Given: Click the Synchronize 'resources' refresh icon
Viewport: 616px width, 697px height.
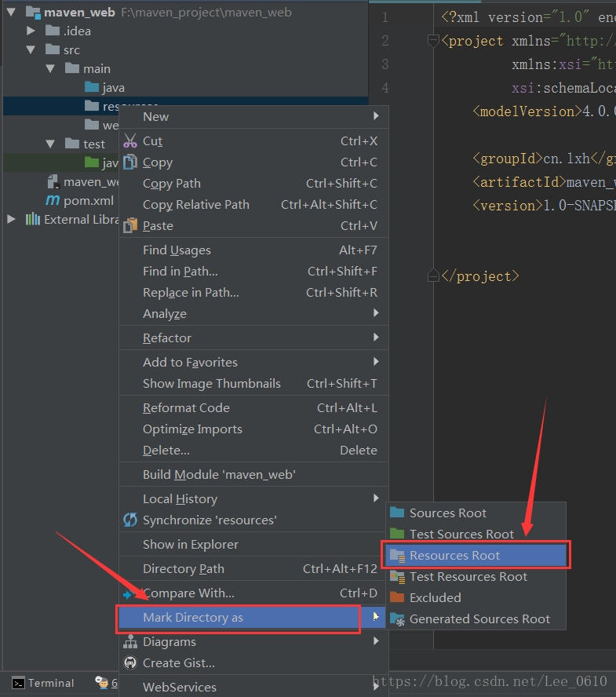Looking at the screenshot, I should point(130,520).
